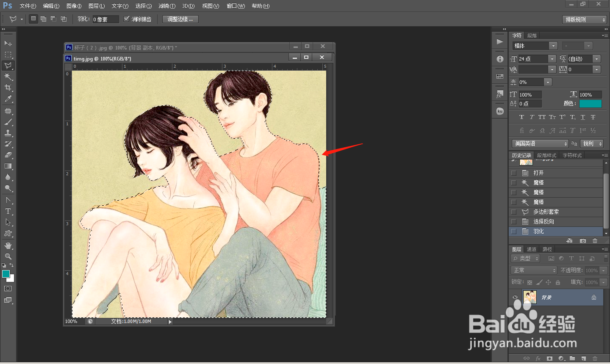Open layer filter type dropdown 类型
The width and height of the screenshot is (610, 364).
(x=526, y=259)
